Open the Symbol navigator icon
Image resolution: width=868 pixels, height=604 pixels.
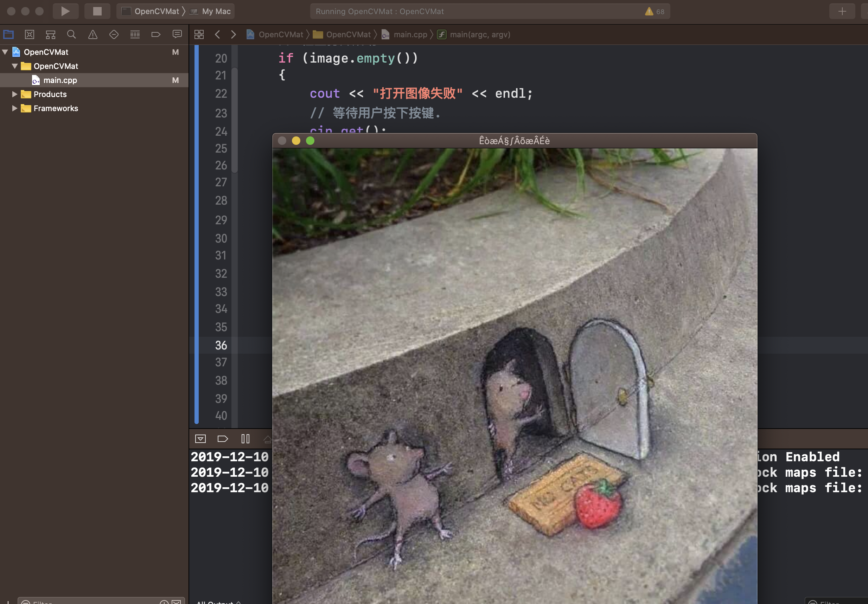point(51,35)
